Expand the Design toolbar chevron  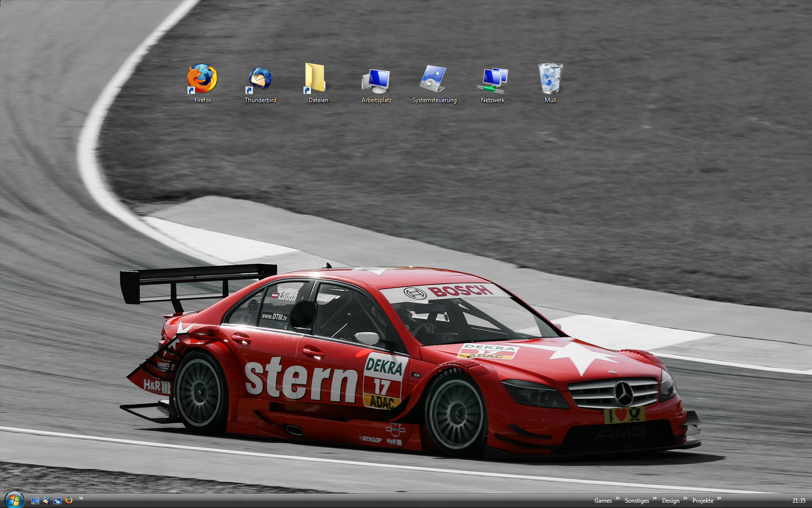tap(685, 498)
